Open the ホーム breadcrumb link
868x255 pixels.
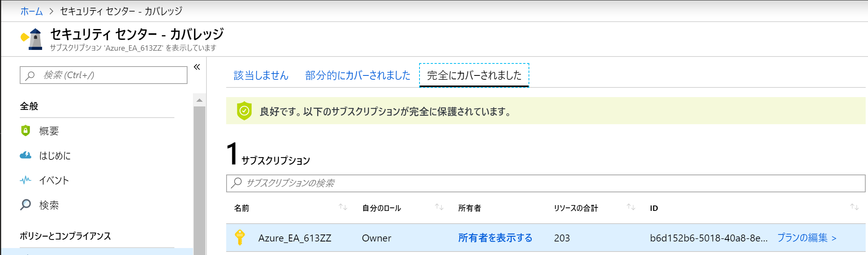[x=31, y=11]
